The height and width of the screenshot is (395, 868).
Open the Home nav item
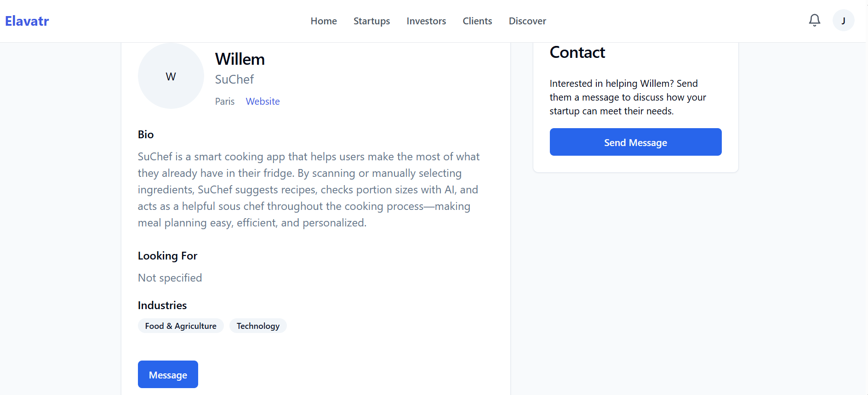pyautogui.click(x=324, y=21)
